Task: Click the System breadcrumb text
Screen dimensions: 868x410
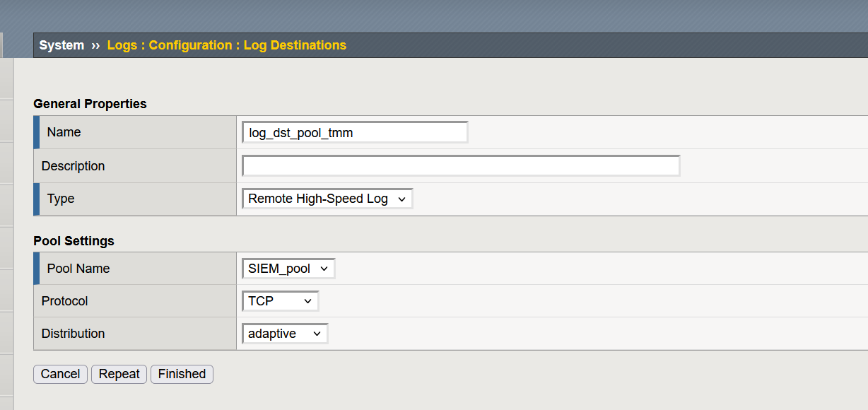Action: [61, 45]
